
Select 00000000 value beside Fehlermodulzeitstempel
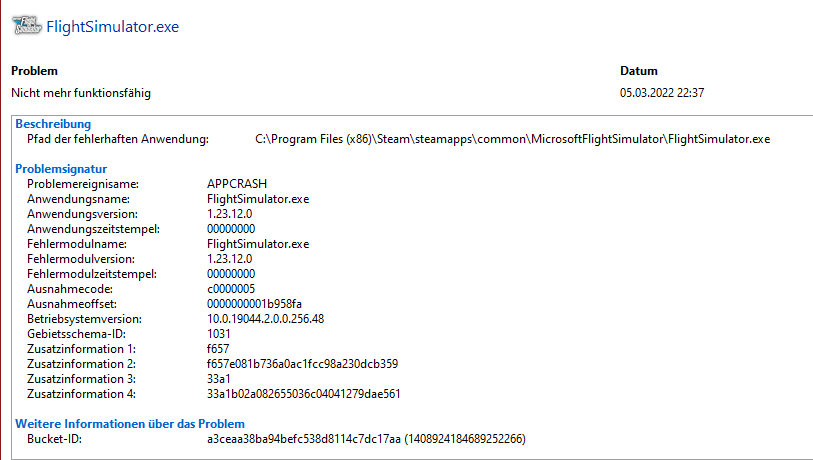[231, 274]
